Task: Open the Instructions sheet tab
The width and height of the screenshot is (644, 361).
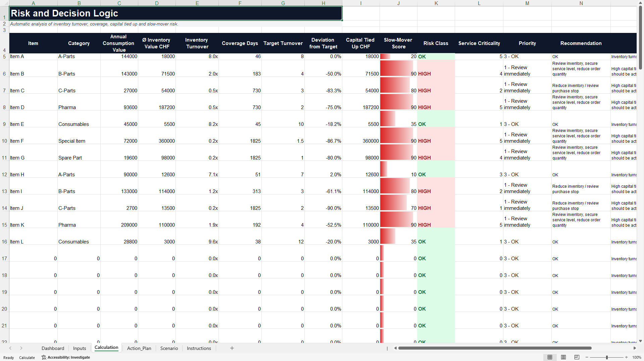Action: (x=199, y=348)
